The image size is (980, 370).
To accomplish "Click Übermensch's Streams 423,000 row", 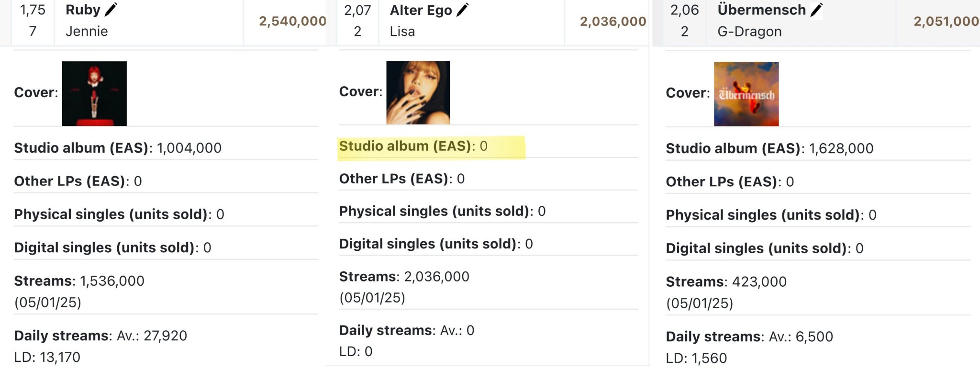I will coord(818,292).
